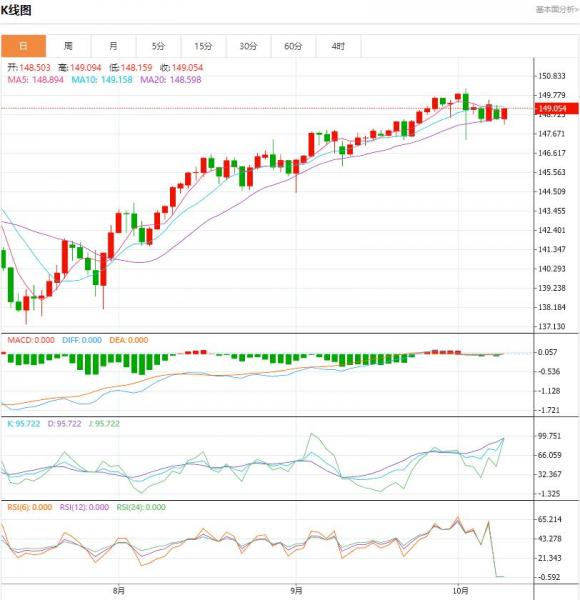Click the 9月 marker on time axis
Image resolution: width=580 pixels, height=600 pixels.
(x=296, y=590)
